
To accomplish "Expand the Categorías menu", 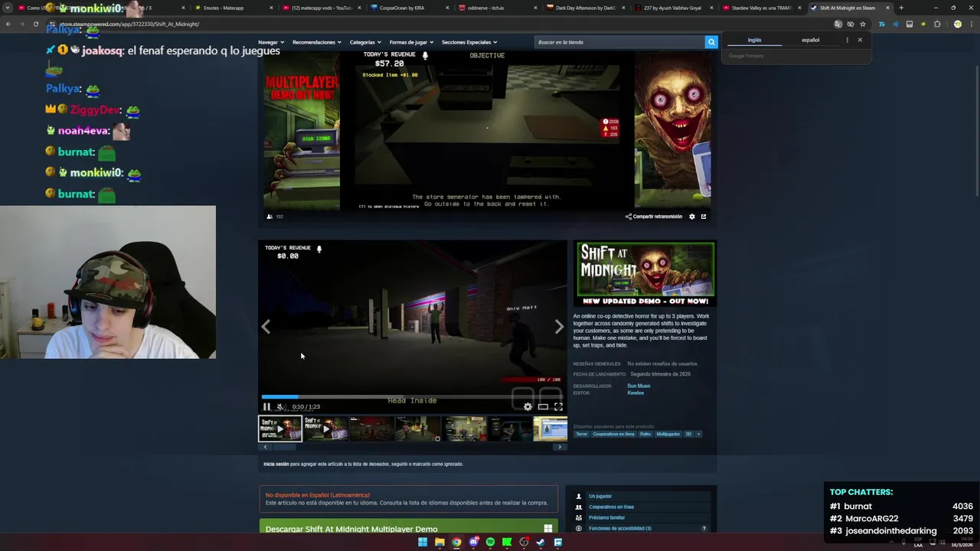I will (x=365, y=42).
